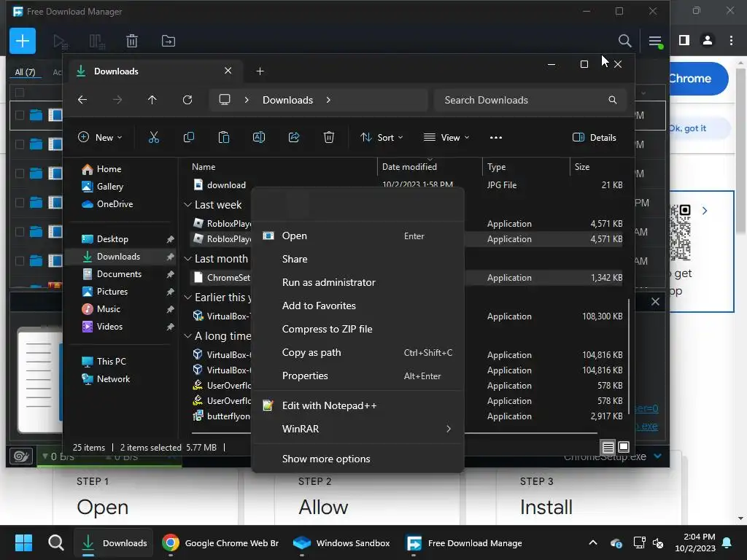Sort by the Type column header

pyautogui.click(x=525, y=167)
